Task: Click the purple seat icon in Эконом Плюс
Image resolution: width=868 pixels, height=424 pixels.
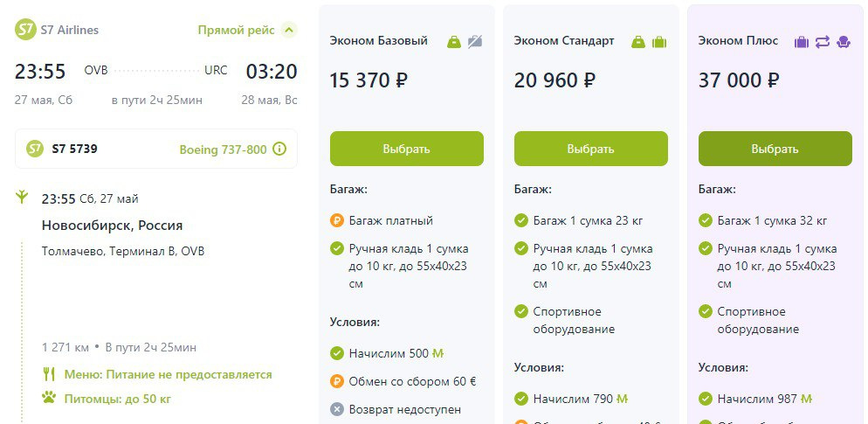Action: [x=843, y=42]
